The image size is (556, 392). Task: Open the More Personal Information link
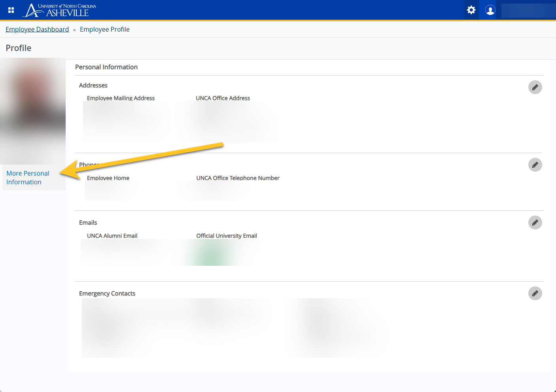pyautogui.click(x=28, y=178)
